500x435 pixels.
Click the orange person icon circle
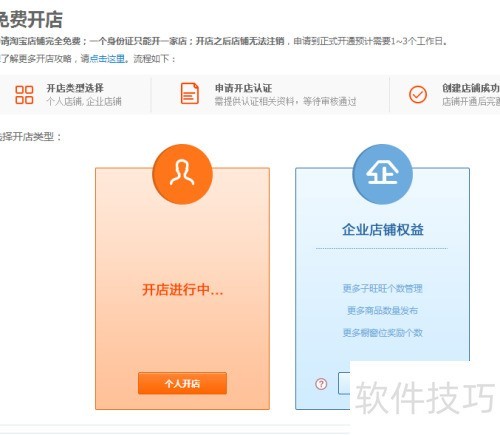click(182, 174)
